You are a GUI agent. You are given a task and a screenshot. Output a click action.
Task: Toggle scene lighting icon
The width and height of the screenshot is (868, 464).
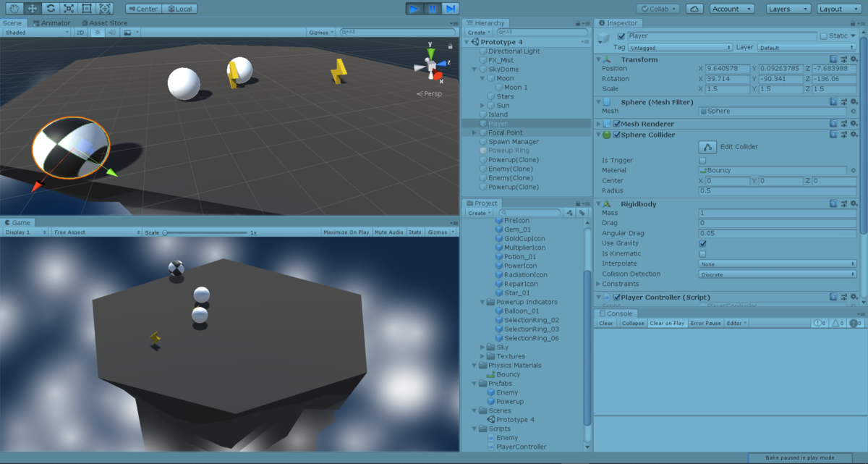99,33
